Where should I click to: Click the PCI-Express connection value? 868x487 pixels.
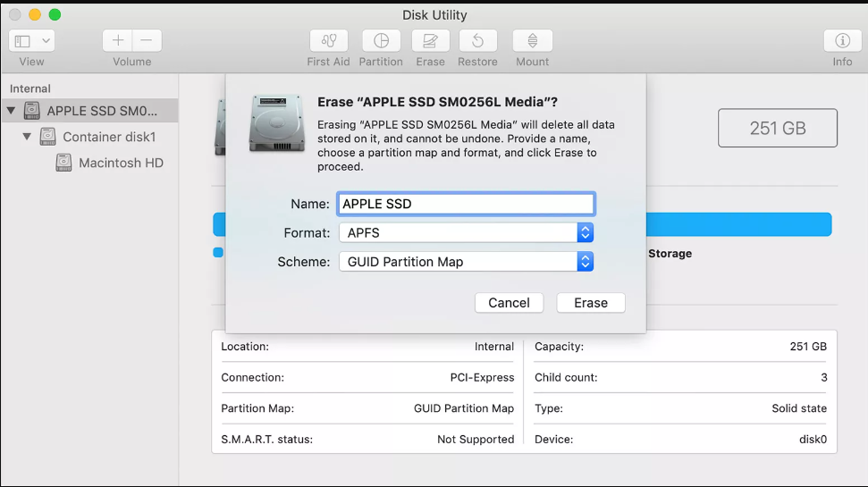pos(482,377)
